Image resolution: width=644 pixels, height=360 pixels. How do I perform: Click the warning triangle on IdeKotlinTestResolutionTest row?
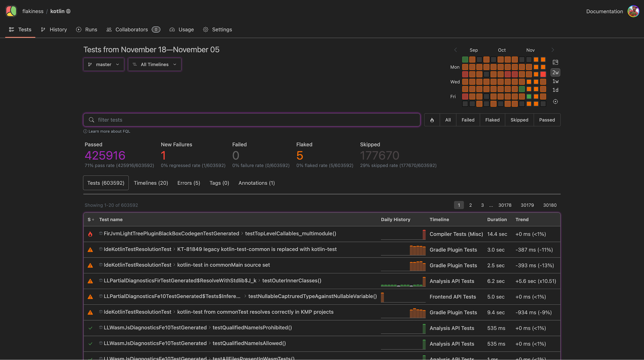pos(90,249)
